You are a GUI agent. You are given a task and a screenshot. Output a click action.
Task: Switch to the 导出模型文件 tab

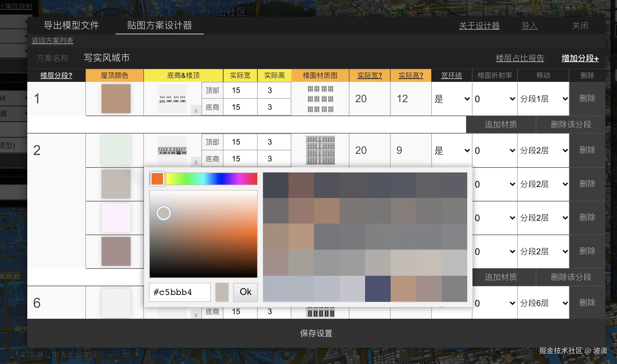(71, 26)
